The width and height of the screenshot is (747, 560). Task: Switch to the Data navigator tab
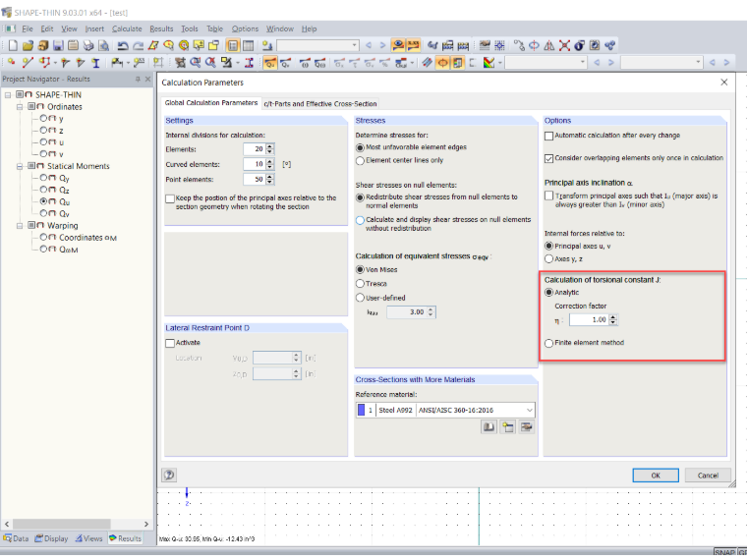(x=16, y=538)
